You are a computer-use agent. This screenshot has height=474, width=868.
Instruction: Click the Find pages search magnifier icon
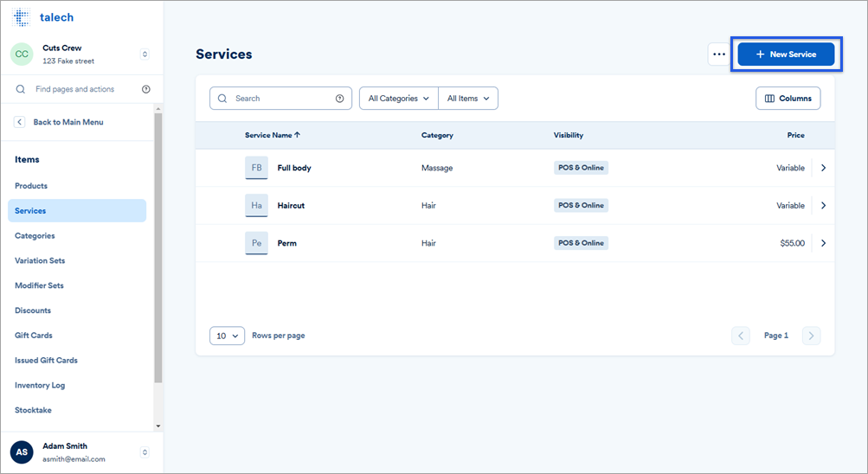21,89
